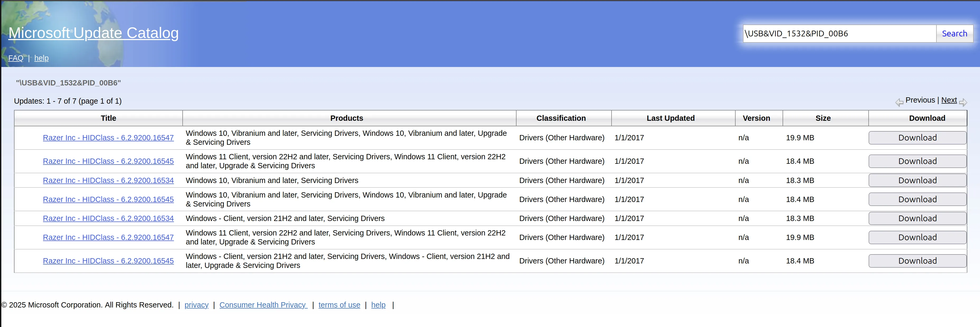The height and width of the screenshot is (327, 980).
Task: Open the privacy policy link
Action: point(196,305)
